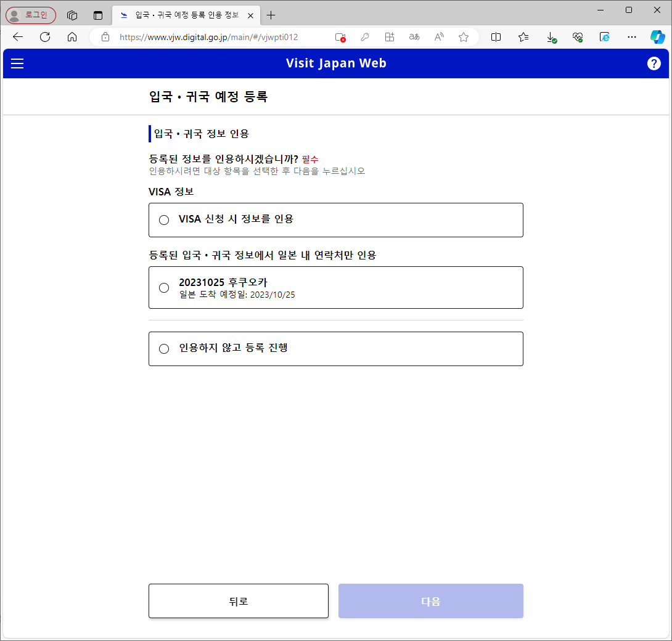The height and width of the screenshot is (641, 672).
Task: Go back with the browser back arrow
Action: tap(18, 37)
